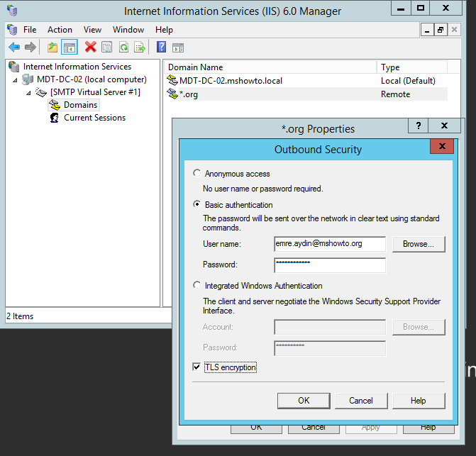Select Current Sessions in the tree
This screenshot has width=476, height=456.
[x=94, y=118]
